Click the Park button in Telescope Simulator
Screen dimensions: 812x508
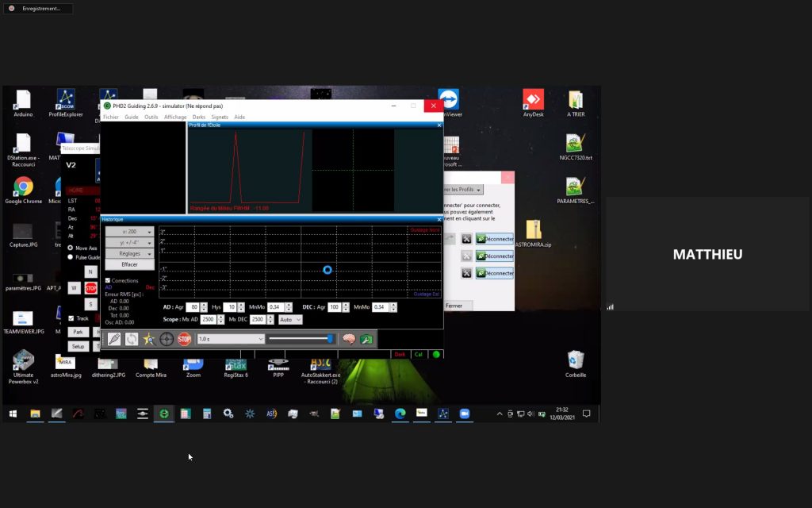79,332
